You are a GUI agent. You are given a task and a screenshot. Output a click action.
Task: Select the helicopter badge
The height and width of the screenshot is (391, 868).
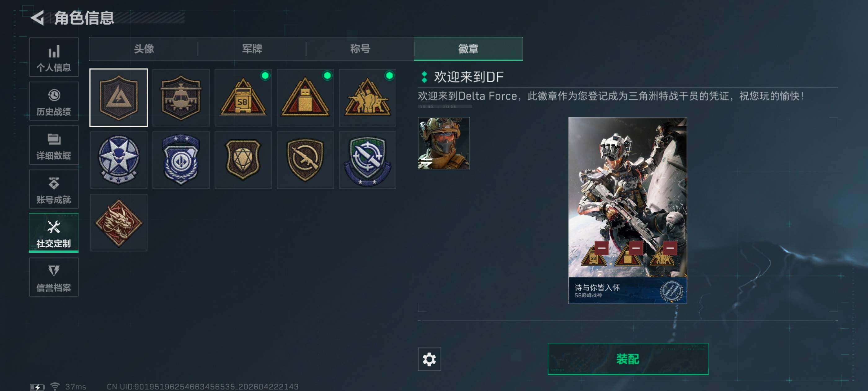click(x=181, y=98)
